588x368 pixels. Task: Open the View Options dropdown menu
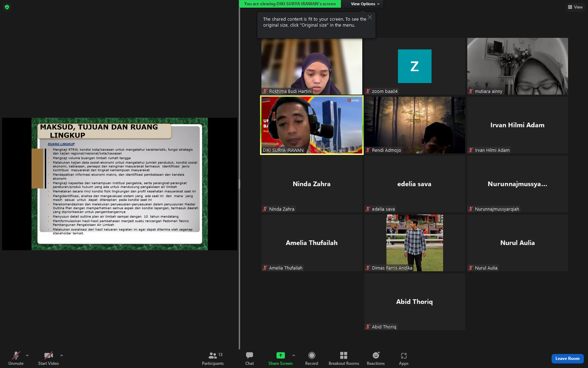pos(365,4)
